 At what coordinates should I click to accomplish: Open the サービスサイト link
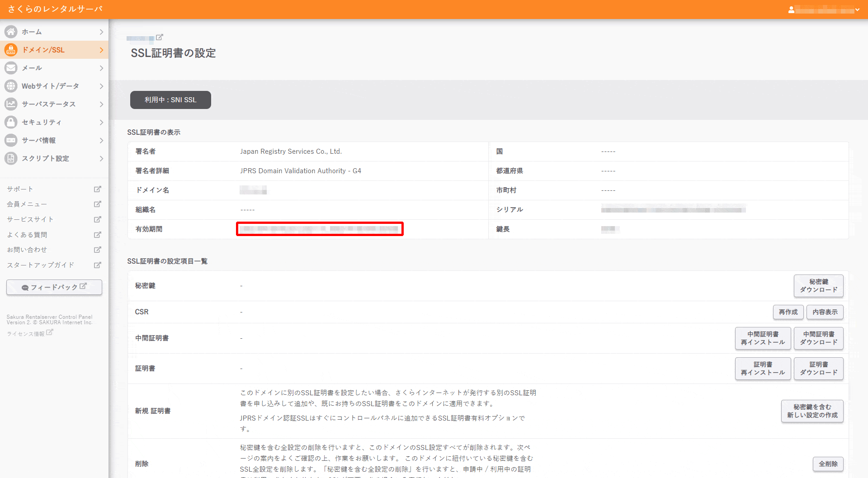tap(30, 219)
